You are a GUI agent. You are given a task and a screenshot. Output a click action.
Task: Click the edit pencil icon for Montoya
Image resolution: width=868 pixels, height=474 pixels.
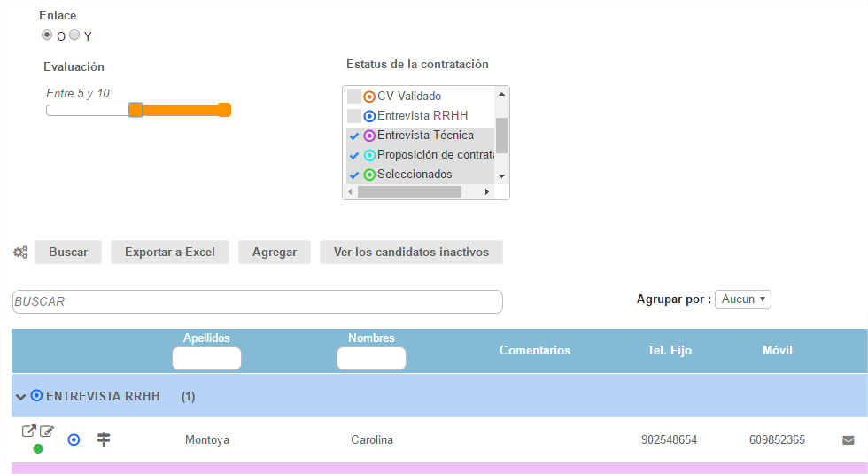pyautogui.click(x=47, y=431)
